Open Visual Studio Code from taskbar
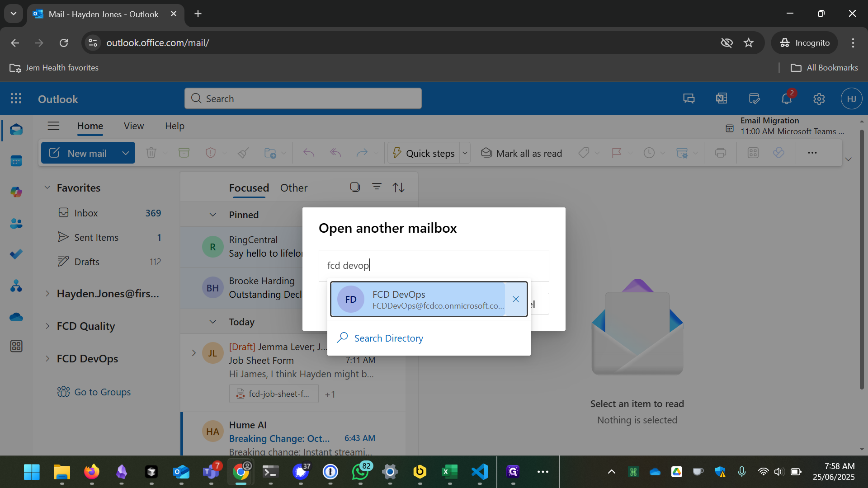Screen dimensions: 868x488 pos(480,472)
